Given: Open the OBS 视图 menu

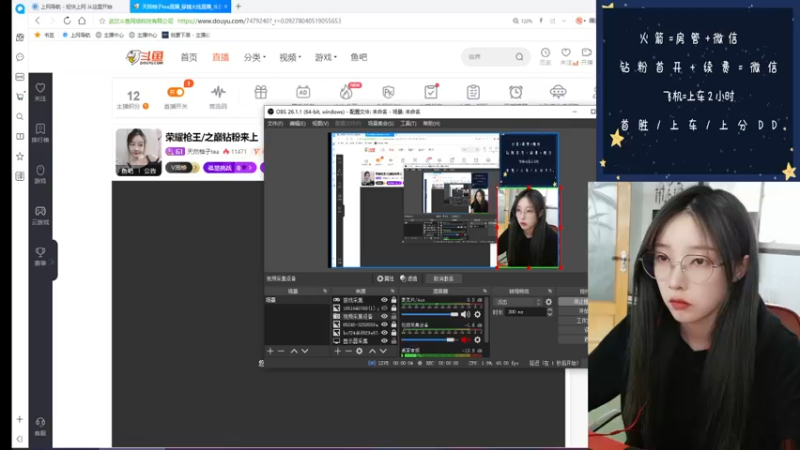Looking at the screenshot, I should tap(320, 123).
